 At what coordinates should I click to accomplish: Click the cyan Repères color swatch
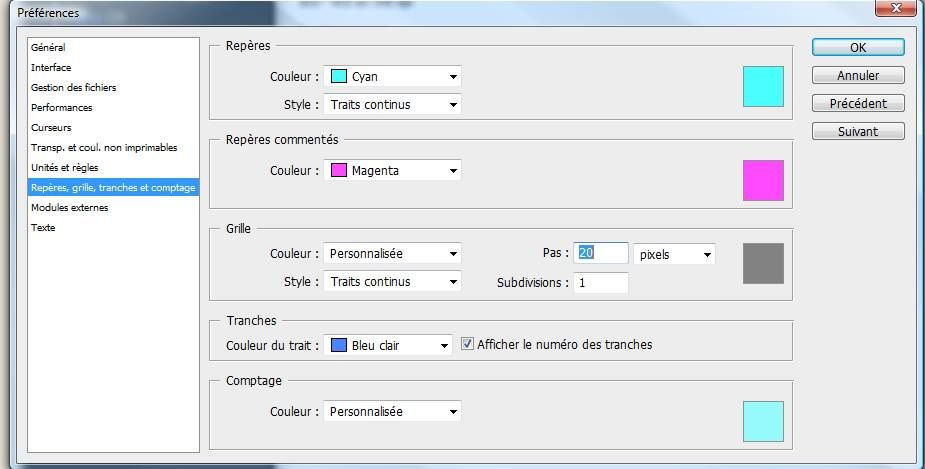[x=763, y=86]
